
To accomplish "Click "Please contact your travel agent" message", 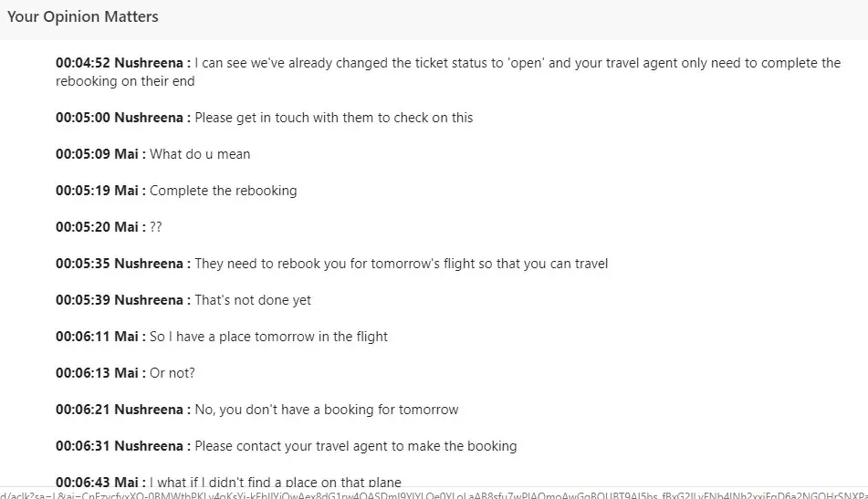I will (356, 446).
